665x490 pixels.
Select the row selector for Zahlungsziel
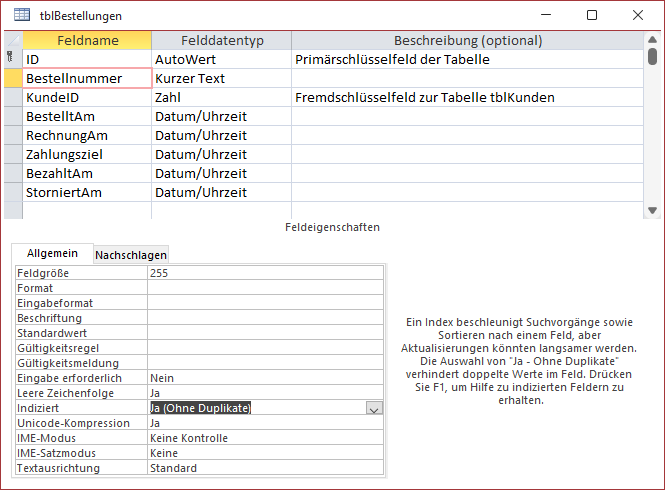point(13,154)
